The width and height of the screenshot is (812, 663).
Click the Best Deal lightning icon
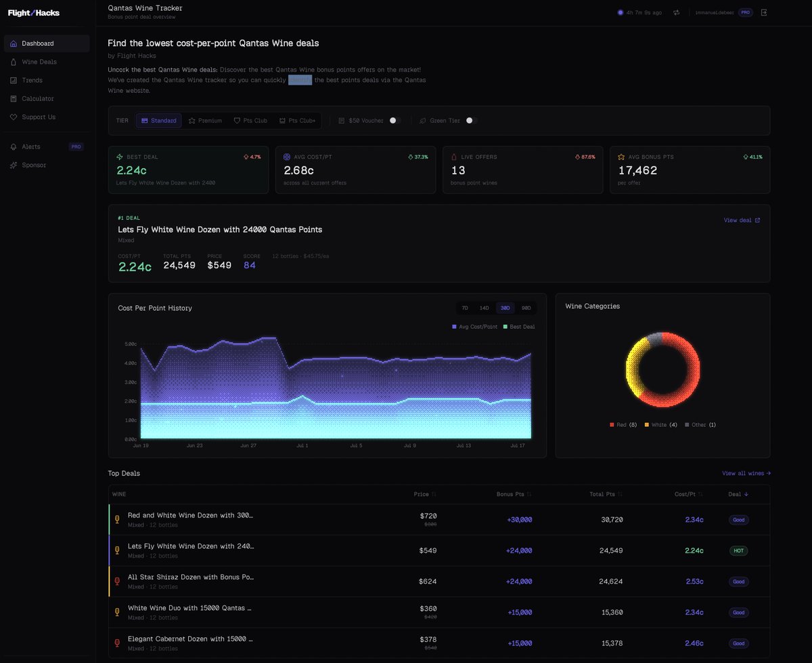pyautogui.click(x=120, y=157)
